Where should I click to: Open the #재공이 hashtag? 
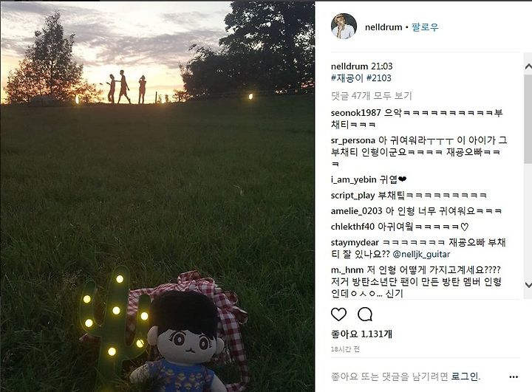347,78
